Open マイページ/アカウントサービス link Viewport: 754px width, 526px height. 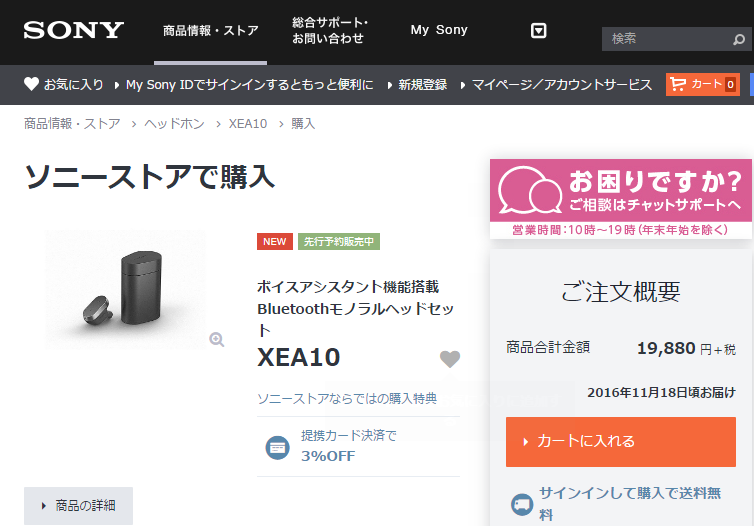tap(562, 85)
